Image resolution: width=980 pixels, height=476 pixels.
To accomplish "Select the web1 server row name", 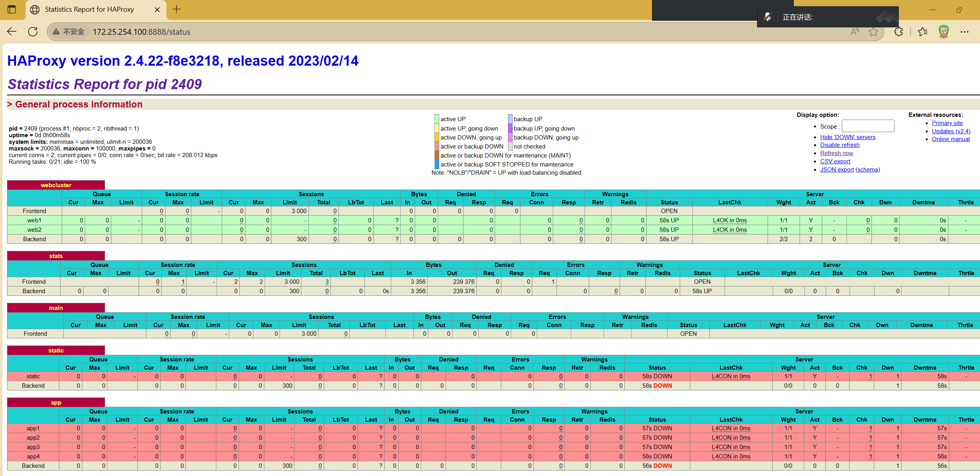I will coord(34,220).
